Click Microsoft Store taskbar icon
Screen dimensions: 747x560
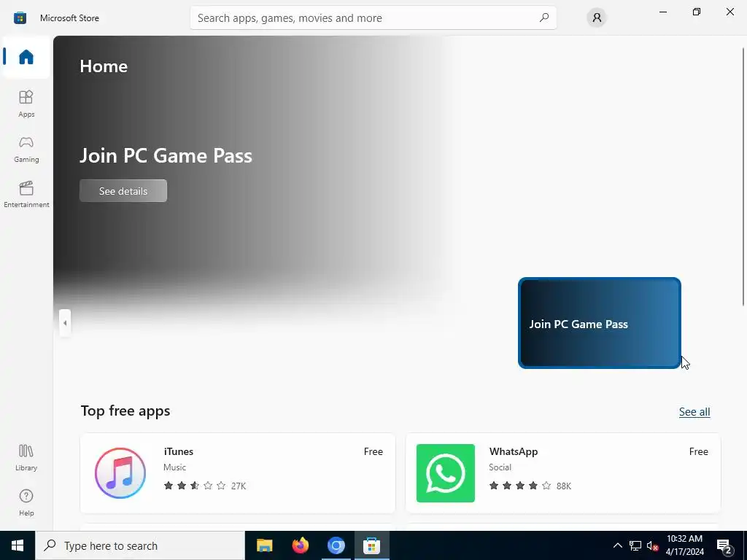point(371,545)
